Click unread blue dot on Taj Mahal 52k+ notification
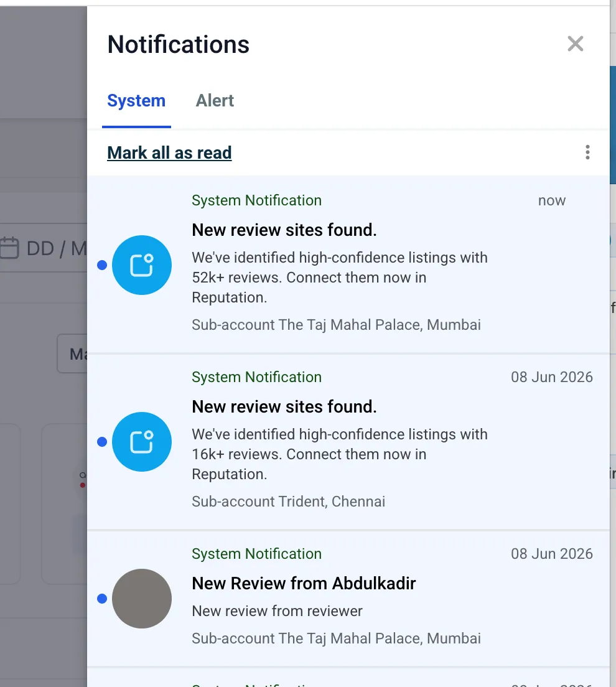 [102, 265]
